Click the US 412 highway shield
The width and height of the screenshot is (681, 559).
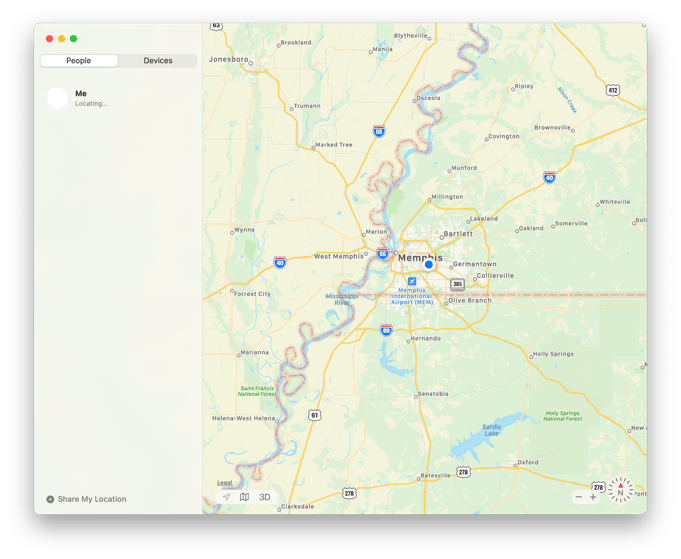point(613,90)
